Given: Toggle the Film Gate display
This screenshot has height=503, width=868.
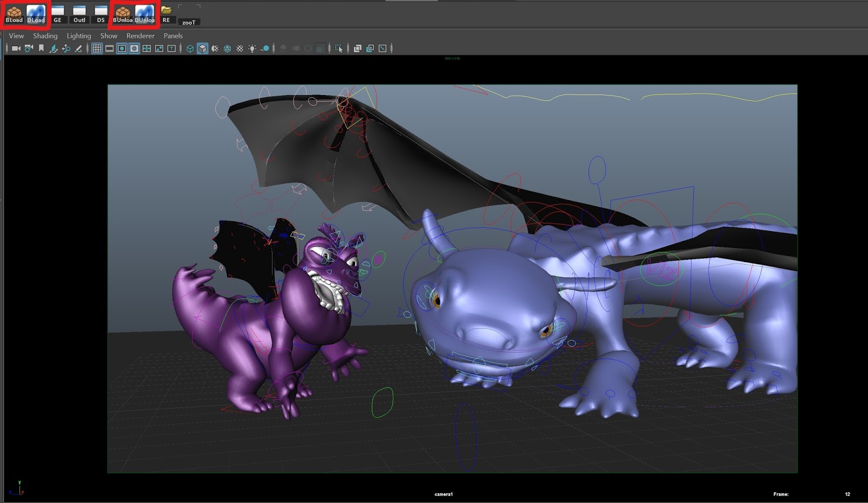Looking at the screenshot, I should (110, 48).
